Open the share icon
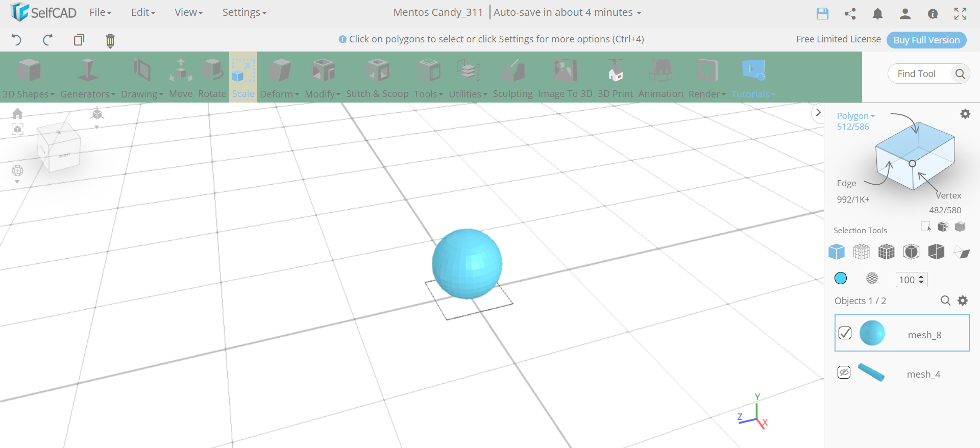This screenshot has height=448, width=980. point(850,14)
